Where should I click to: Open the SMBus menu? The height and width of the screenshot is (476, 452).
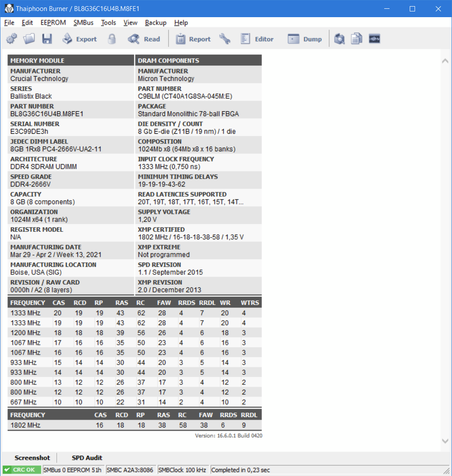pos(83,23)
